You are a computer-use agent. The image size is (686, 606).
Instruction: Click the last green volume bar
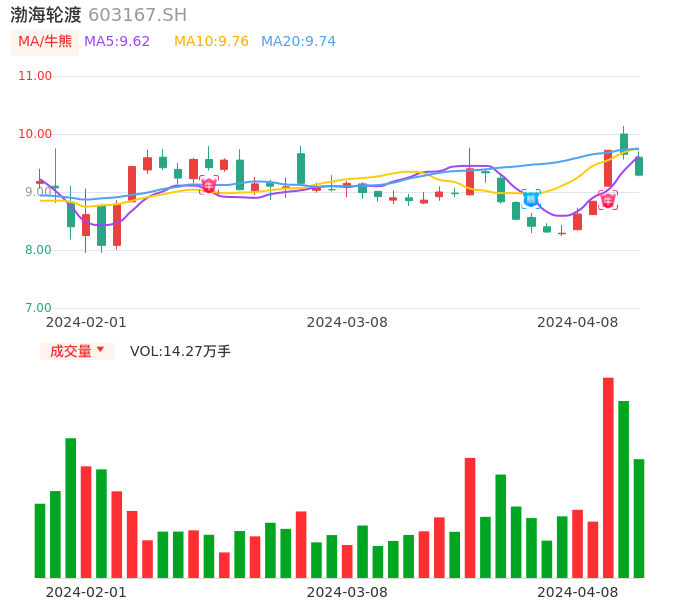[x=639, y=518]
